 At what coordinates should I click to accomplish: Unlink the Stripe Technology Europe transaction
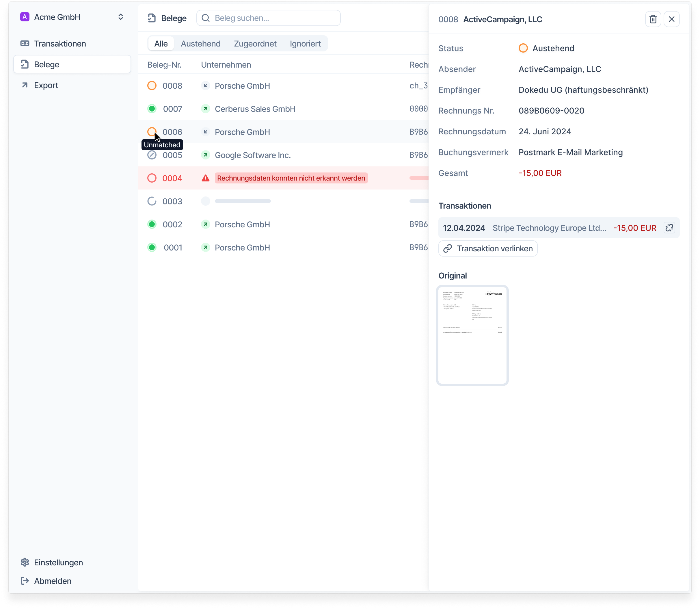(669, 228)
